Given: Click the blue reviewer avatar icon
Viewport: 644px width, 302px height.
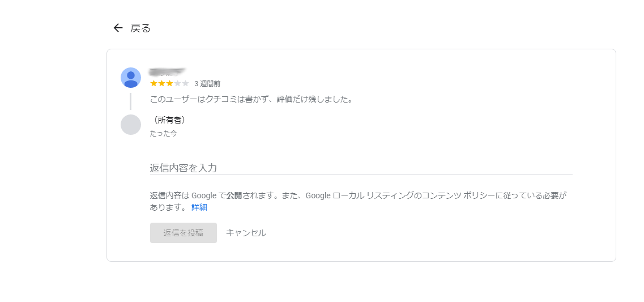Looking at the screenshot, I should (x=131, y=78).
